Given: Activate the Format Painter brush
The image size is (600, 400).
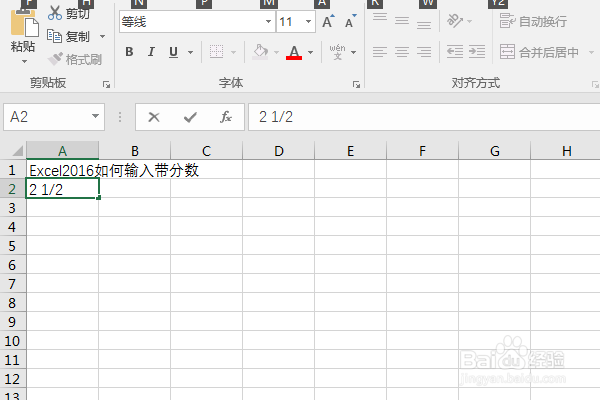Looking at the screenshot, I should (x=75, y=59).
